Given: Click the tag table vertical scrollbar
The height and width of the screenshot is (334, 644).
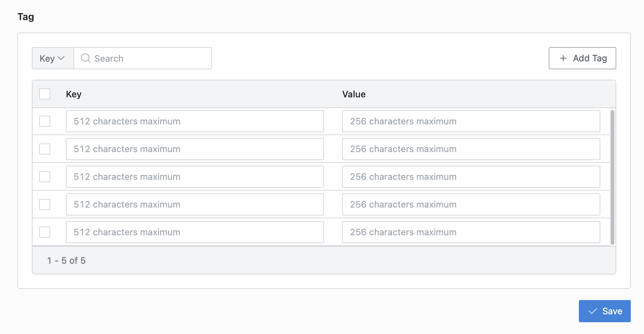Looking at the screenshot, I should point(612,177).
